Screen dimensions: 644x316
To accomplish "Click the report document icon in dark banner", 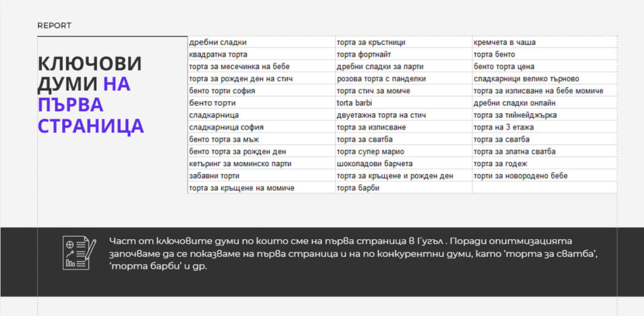I will (x=79, y=253).
